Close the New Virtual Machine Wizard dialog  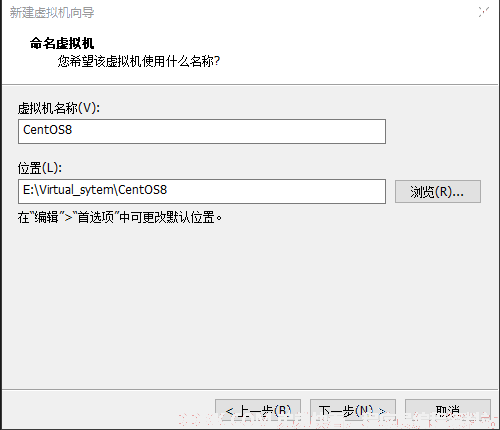click(x=483, y=12)
